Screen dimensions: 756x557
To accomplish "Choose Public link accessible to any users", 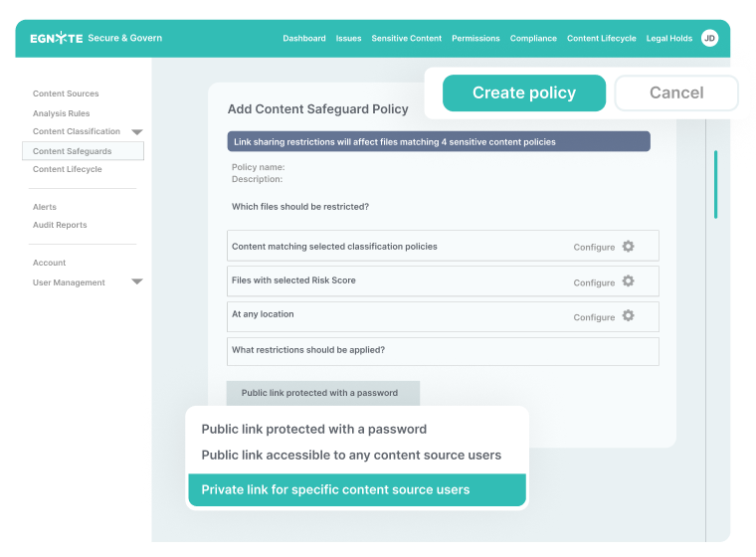I will [351, 456].
